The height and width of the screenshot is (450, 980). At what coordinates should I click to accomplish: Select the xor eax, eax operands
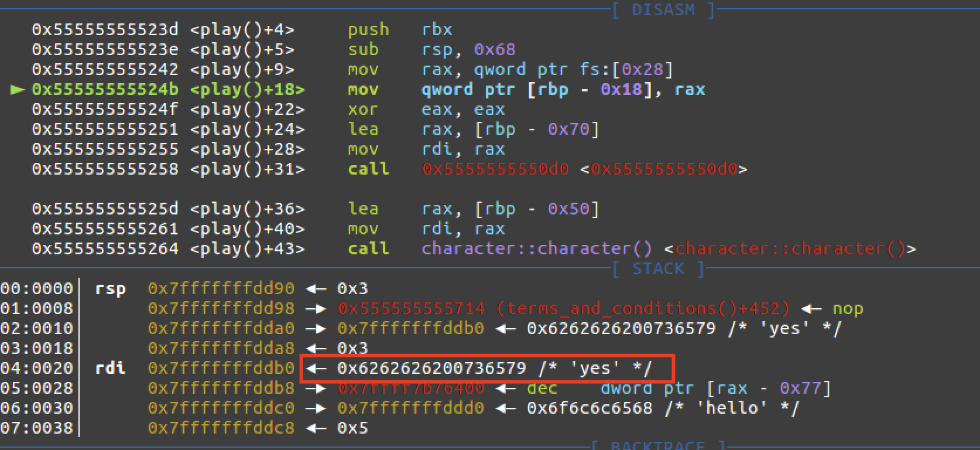click(x=463, y=109)
